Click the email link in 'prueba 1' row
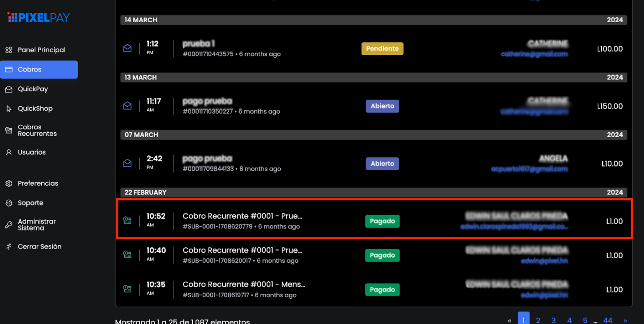This screenshot has width=644, height=324. click(x=534, y=54)
